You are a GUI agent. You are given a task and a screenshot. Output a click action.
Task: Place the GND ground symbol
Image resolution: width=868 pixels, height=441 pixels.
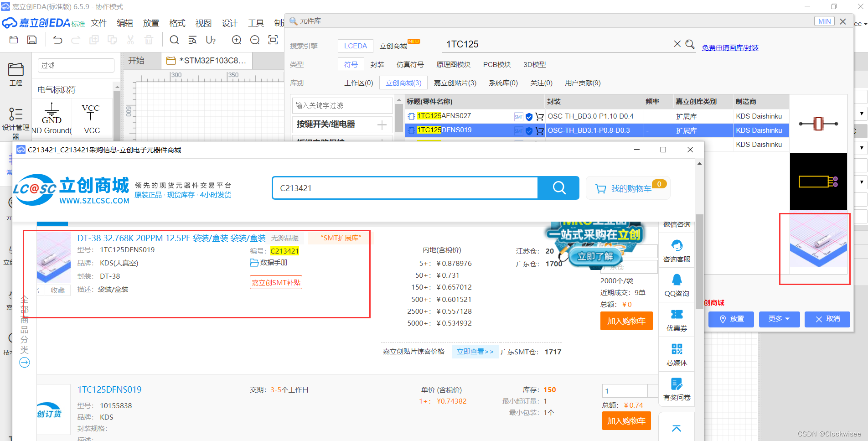coord(52,118)
